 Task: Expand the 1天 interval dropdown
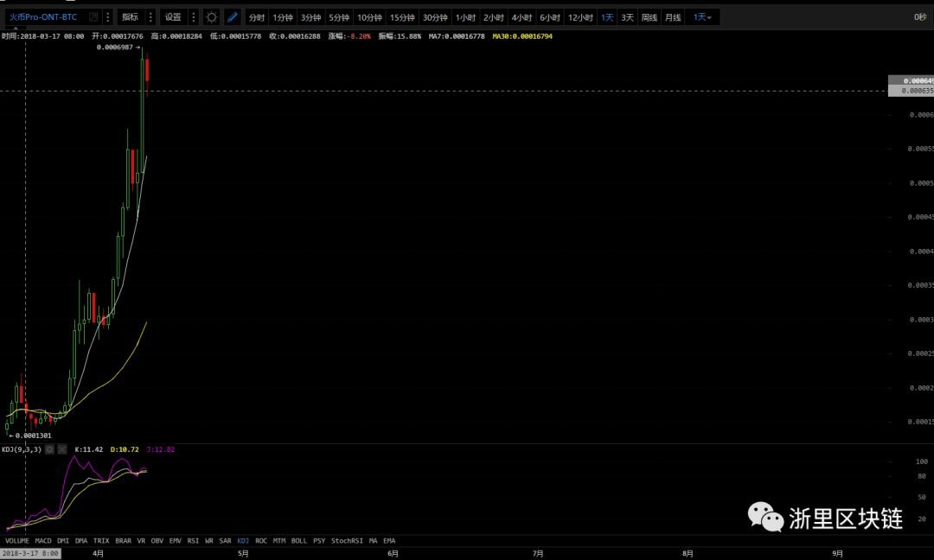pyautogui.click(x=701, y=17)
